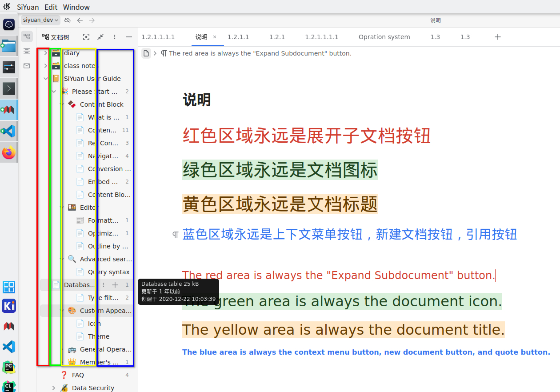Collapse the SiYuan User Guide notebook
The width and height of the screenshot is (560, 392).
point(45,79)
